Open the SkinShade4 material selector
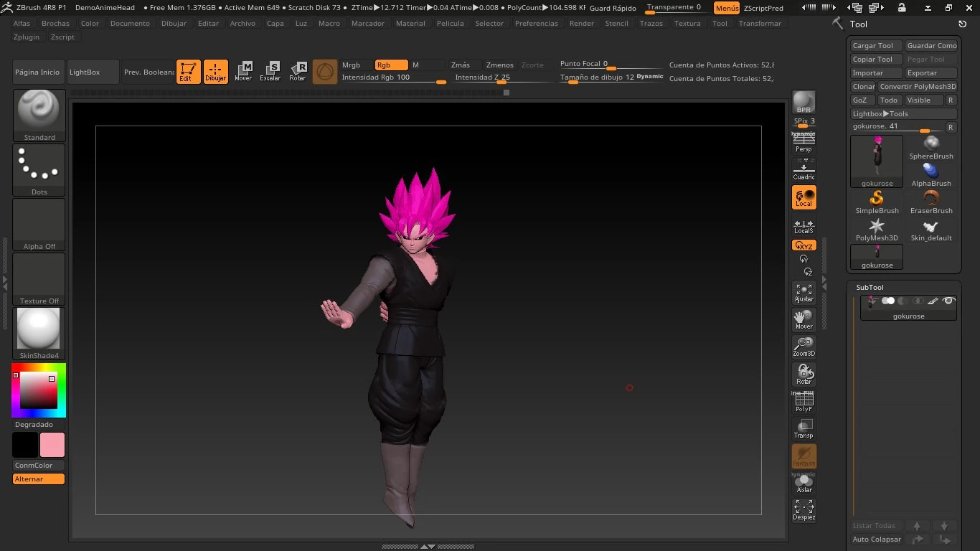 click(39, 334)
